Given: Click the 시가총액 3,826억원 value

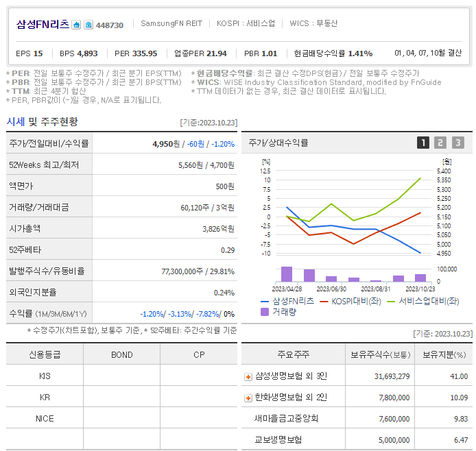Looking at the screenshot, I should (x=218, y=229).
